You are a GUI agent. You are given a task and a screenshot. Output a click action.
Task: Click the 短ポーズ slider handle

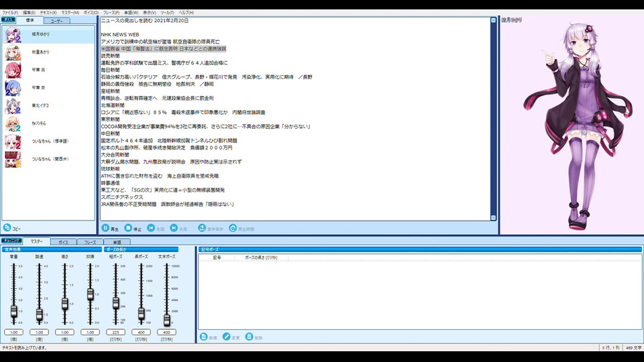point(115,303)
